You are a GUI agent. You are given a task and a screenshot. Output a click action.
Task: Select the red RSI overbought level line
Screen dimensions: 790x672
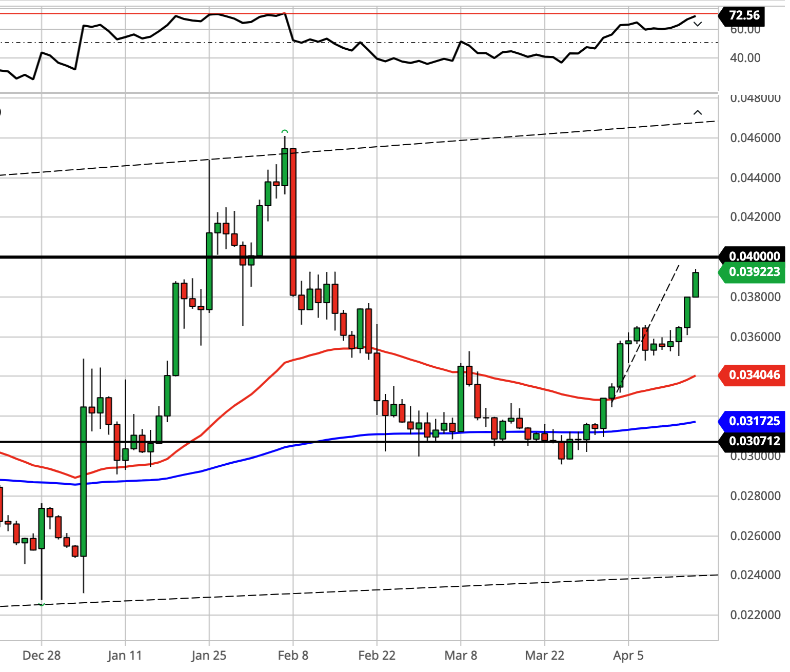coord(359,13)
